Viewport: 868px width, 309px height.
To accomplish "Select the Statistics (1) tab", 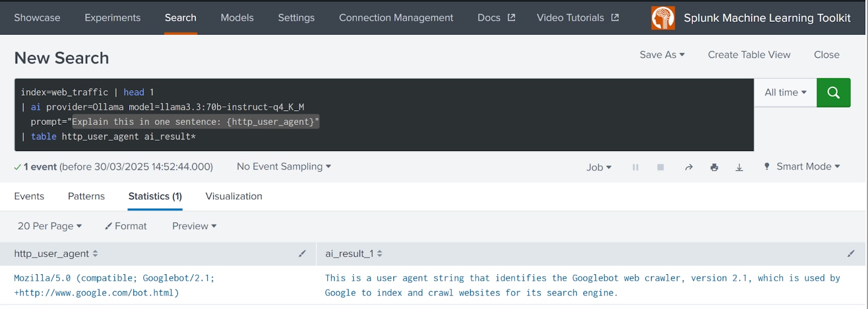I will [x=155, y=196].
